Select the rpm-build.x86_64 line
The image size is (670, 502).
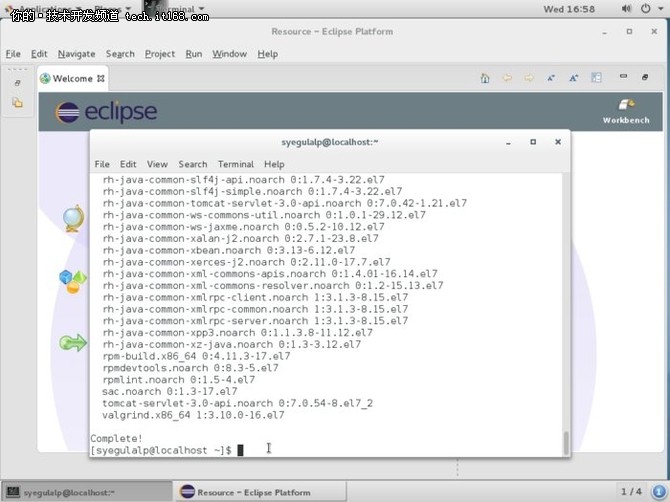[196, 356]
